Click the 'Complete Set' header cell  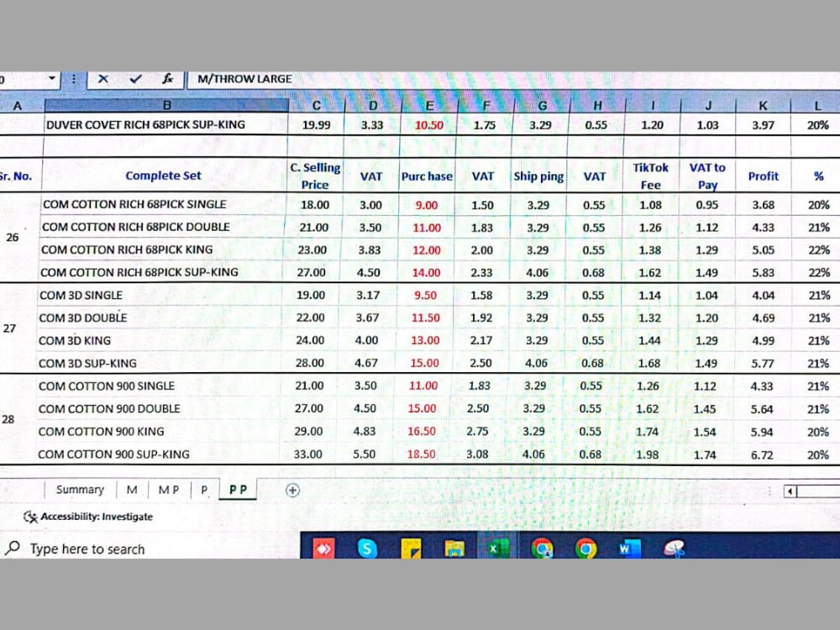coord(164,176)
